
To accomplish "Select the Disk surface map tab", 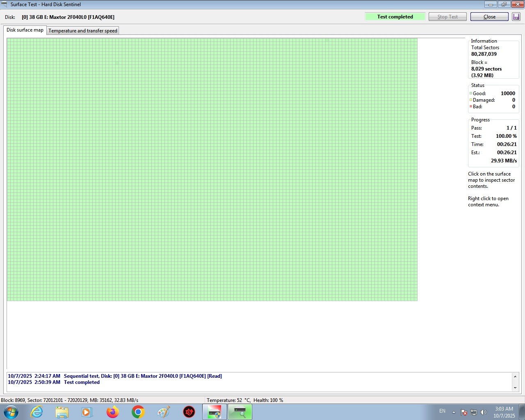I will [25, 30].
